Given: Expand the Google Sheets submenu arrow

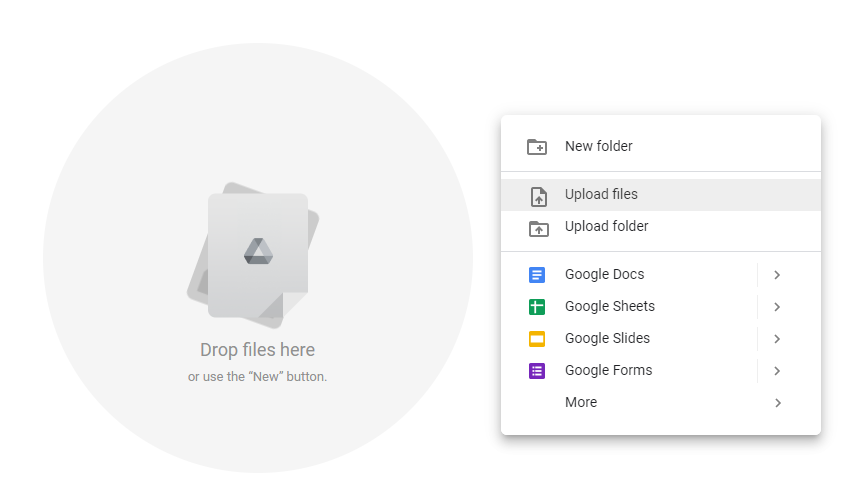Looking at the screenshot, I should [x=777, y=307].
